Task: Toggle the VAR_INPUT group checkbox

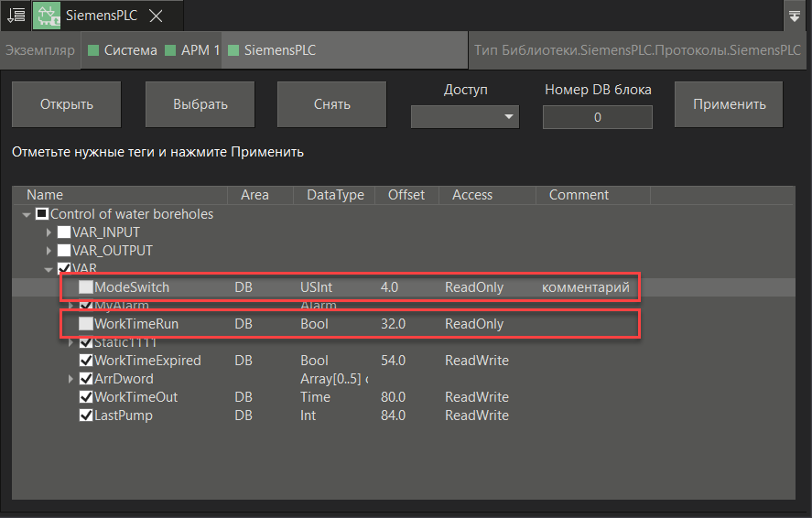Action: [x=64, y=232]
